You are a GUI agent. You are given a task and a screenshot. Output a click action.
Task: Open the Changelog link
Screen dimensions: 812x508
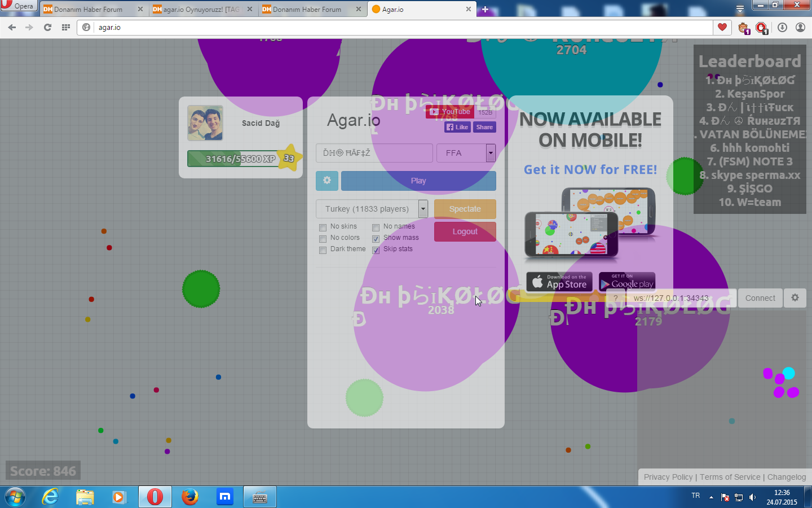(787, 477)
